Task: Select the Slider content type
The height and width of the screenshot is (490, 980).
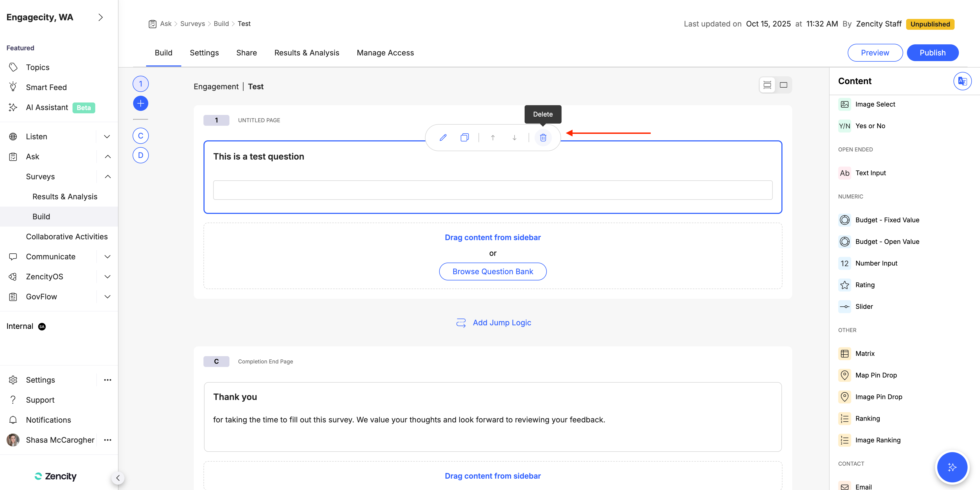Action: (x=864, y=306)
